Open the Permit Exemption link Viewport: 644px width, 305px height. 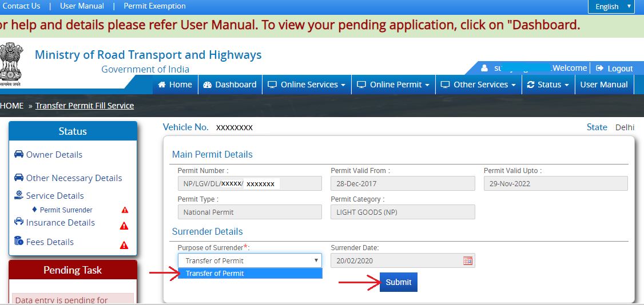pyautogui.click(x=154, y=6)
